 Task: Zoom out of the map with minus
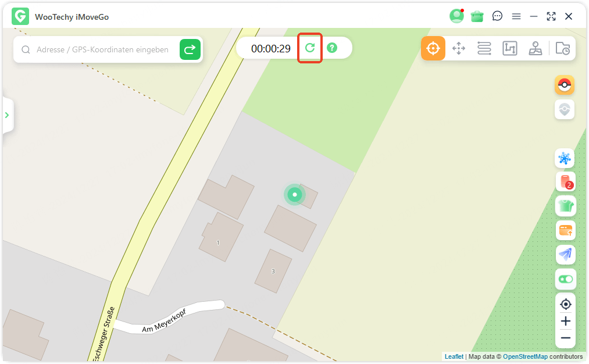click(565, 338)
